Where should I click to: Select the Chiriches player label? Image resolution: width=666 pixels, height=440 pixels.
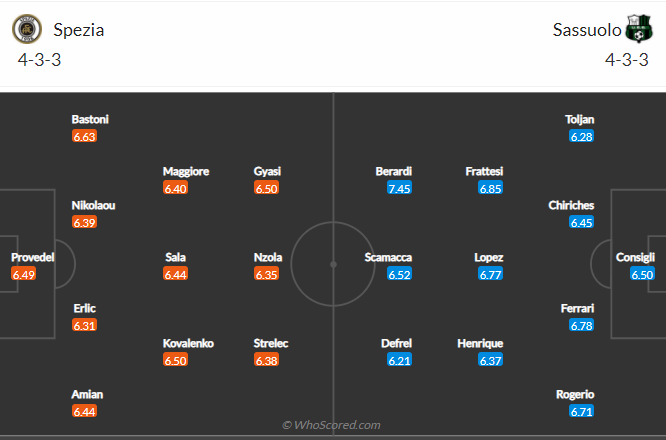(x=571, y=205)
